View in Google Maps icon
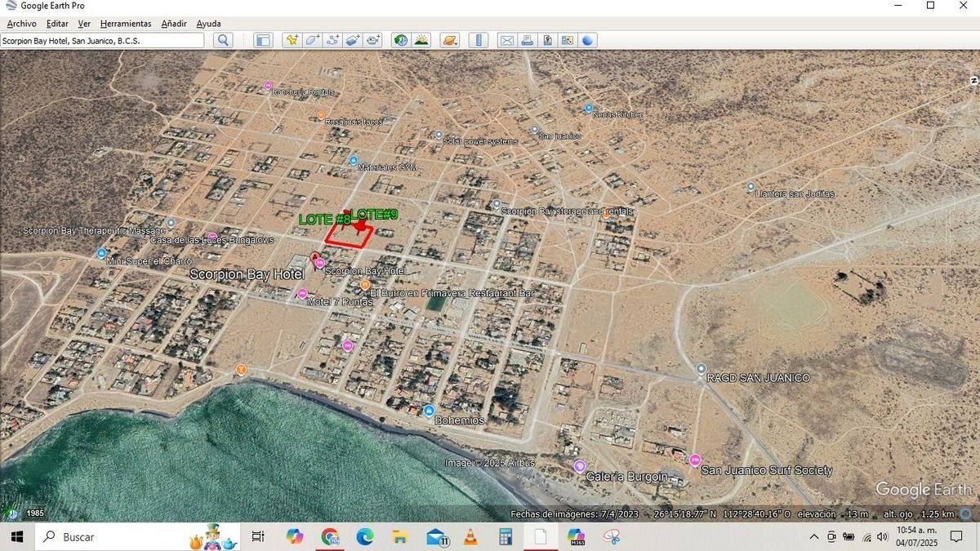This screenshot has width=980, height=551. (x=568, y=40)
